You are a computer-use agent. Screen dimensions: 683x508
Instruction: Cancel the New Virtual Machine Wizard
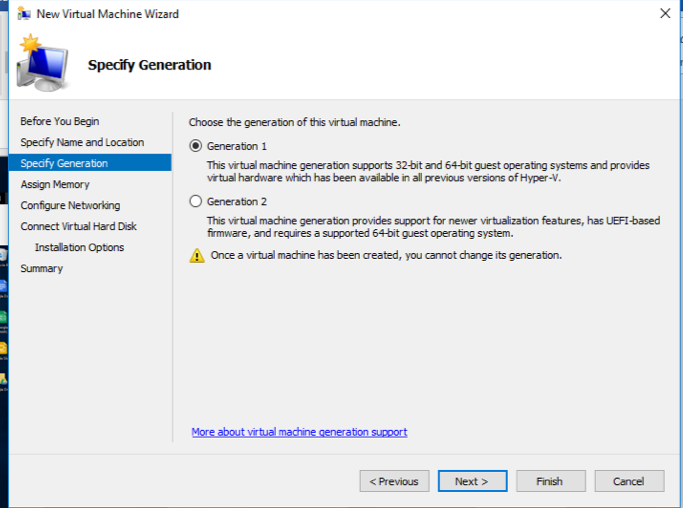629,481
